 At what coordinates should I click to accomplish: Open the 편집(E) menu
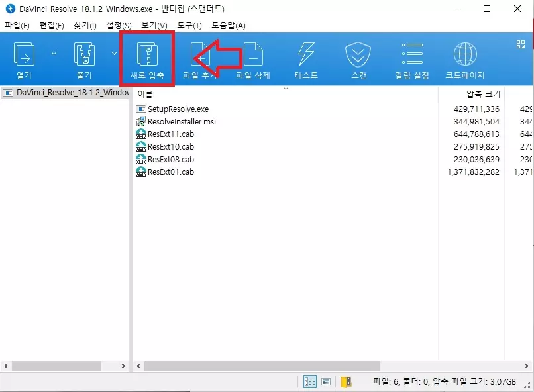coord(52,26)
